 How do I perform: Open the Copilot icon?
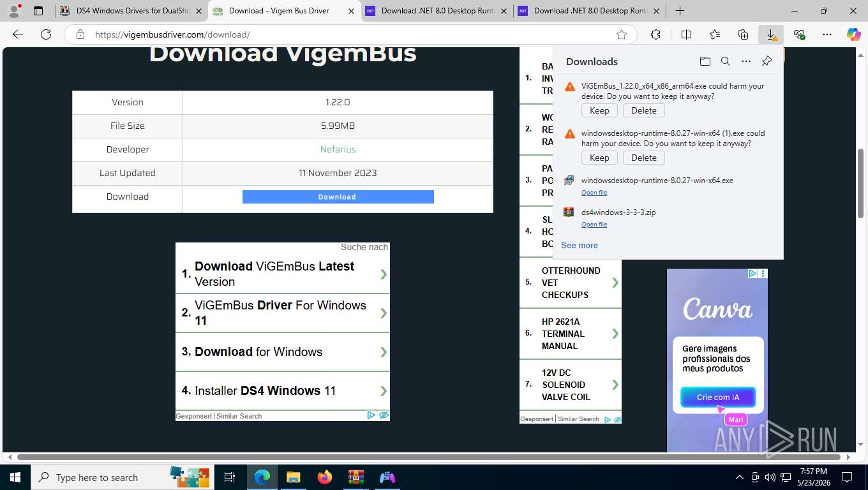[854, 34]
